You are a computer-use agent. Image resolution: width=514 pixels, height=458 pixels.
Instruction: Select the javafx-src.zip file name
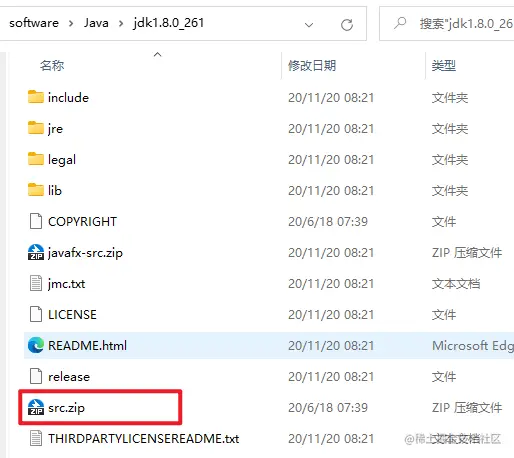(x=85, y=253)
